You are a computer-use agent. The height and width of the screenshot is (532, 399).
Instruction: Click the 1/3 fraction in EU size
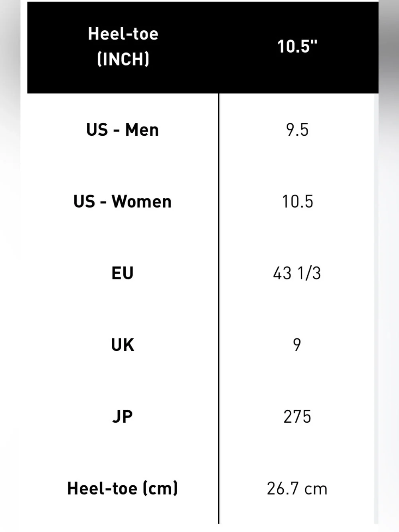309,273
